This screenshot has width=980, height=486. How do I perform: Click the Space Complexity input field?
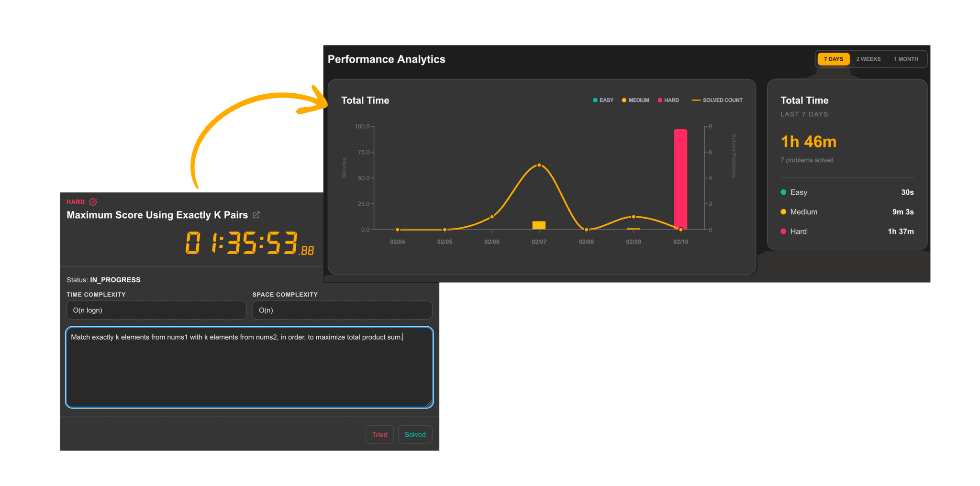pyautogui.click(x=342, y=310)
